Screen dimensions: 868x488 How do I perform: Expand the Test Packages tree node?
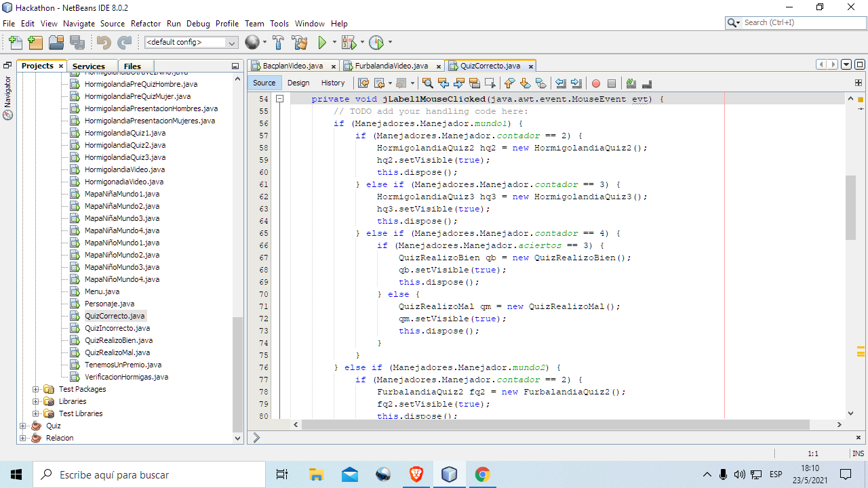(36, 389)
